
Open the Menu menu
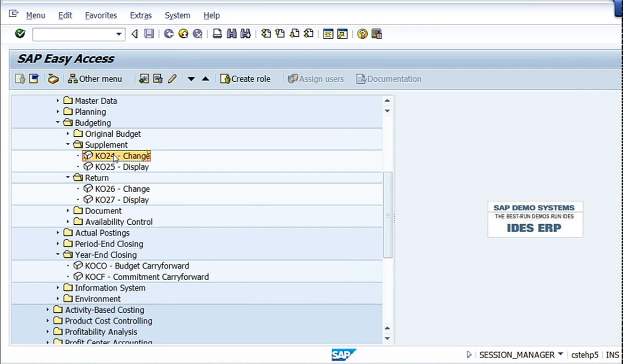(x=36, y=15)
